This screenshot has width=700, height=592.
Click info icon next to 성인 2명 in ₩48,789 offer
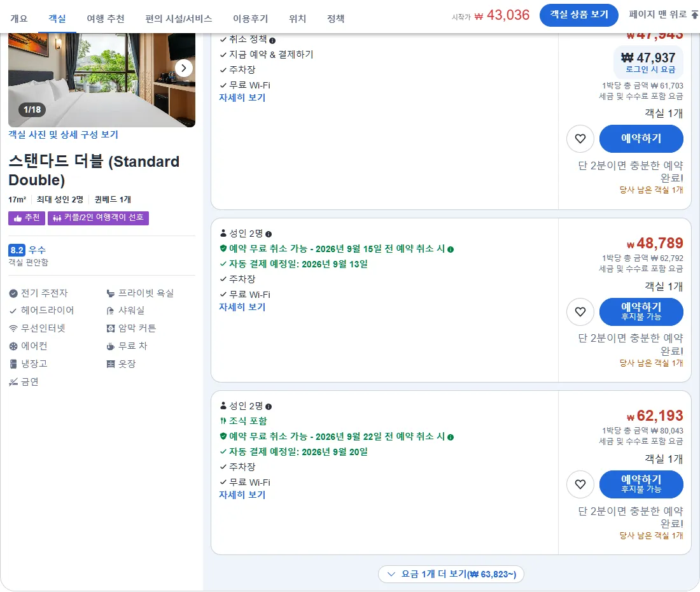[269, 234]
